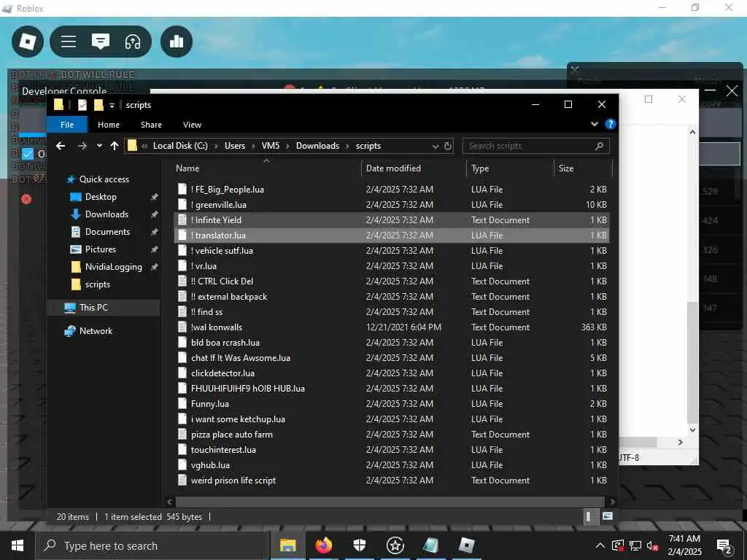This screenshot has width=747, height=560.
Task: Open the network tray icon
Action: 635,545
